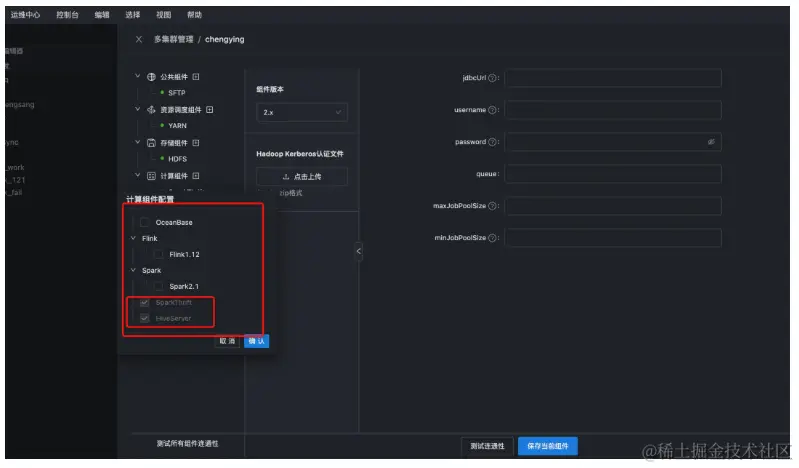Focus the password input field

coord(613,142)
